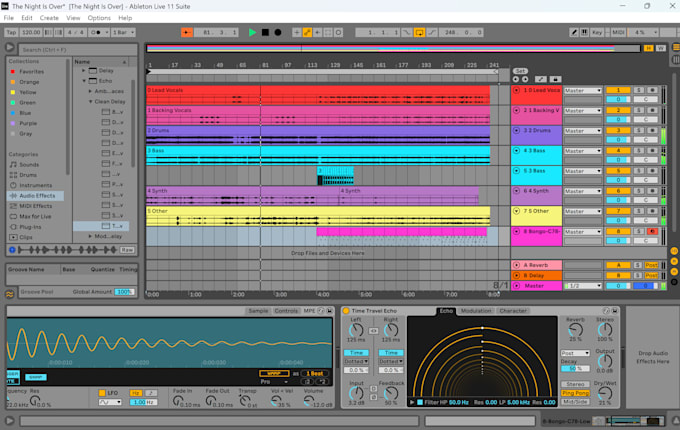The width and height of the screenshot is (680, 430).
Task: Enable the MIDI map mode switch
Action: (618, 33)
